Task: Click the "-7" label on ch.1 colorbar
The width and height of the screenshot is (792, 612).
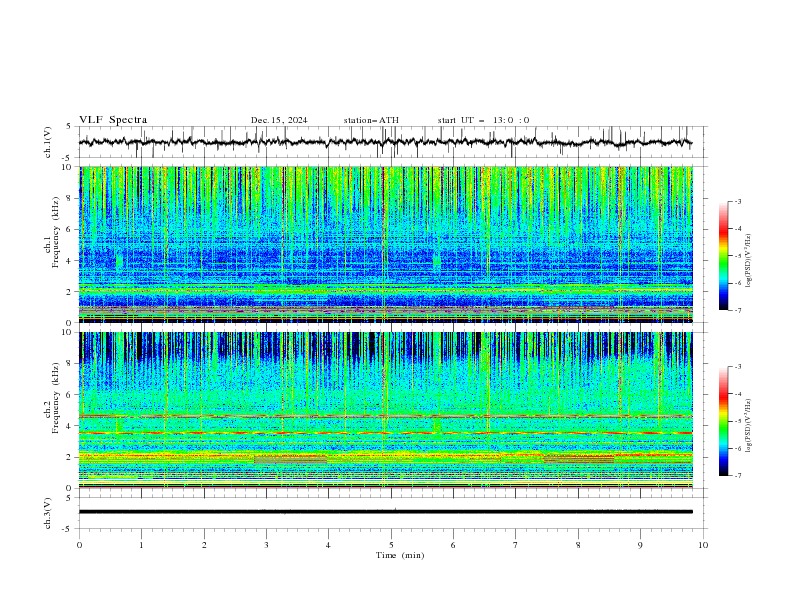Action: (737, 310)
